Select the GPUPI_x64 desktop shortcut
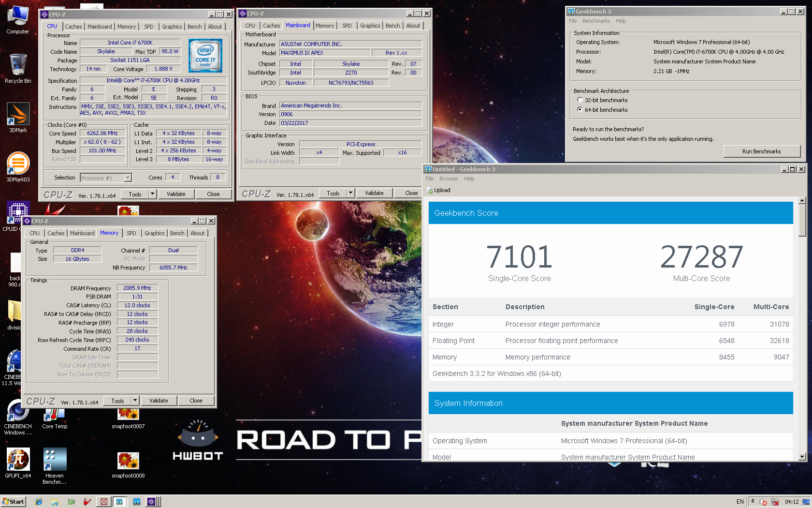 [18, 463]
